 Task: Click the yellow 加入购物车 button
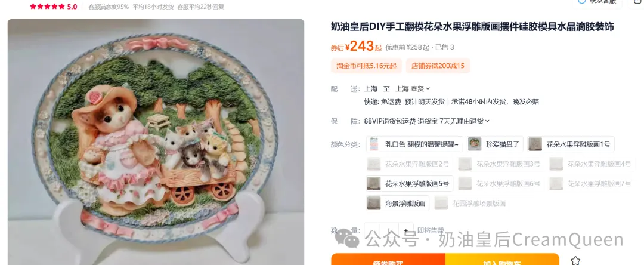pyautogui.click(x=502, y=259)
